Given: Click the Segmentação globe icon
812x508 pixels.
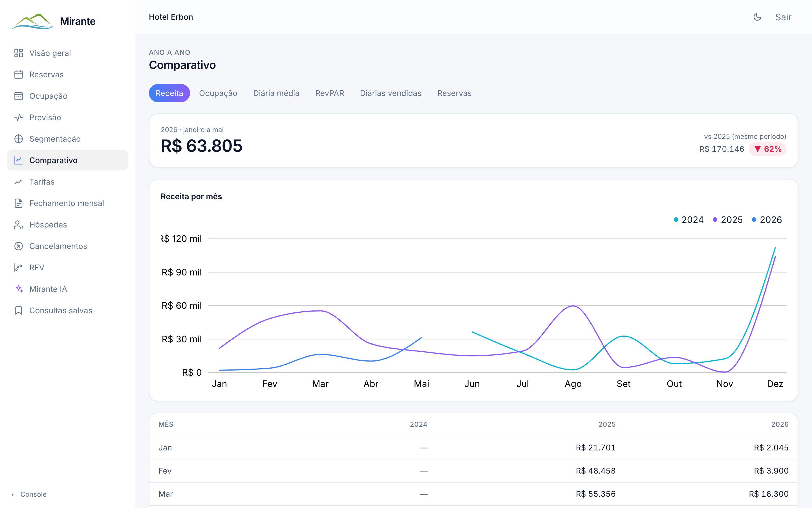Looking at the screenshot, I should coord(18,139).
